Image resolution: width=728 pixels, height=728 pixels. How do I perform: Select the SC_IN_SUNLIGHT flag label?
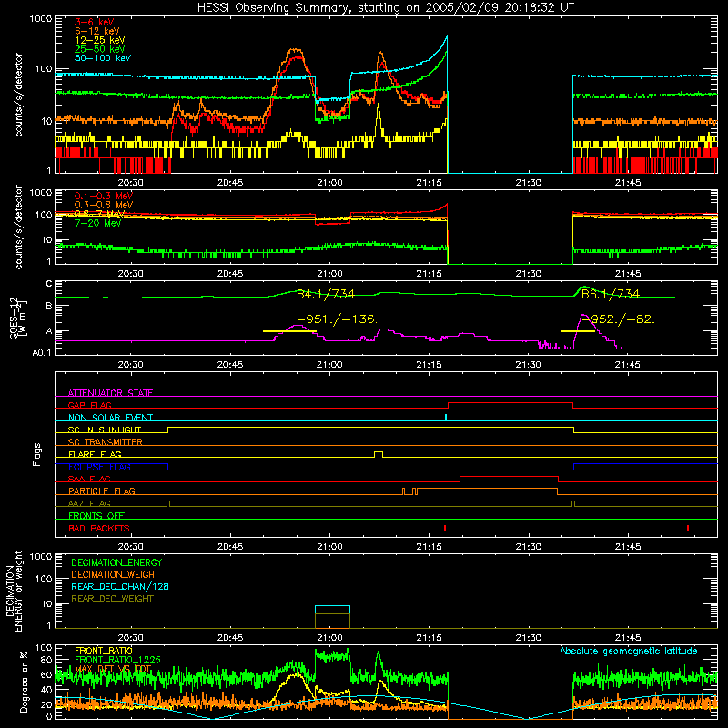coord(105,430)
